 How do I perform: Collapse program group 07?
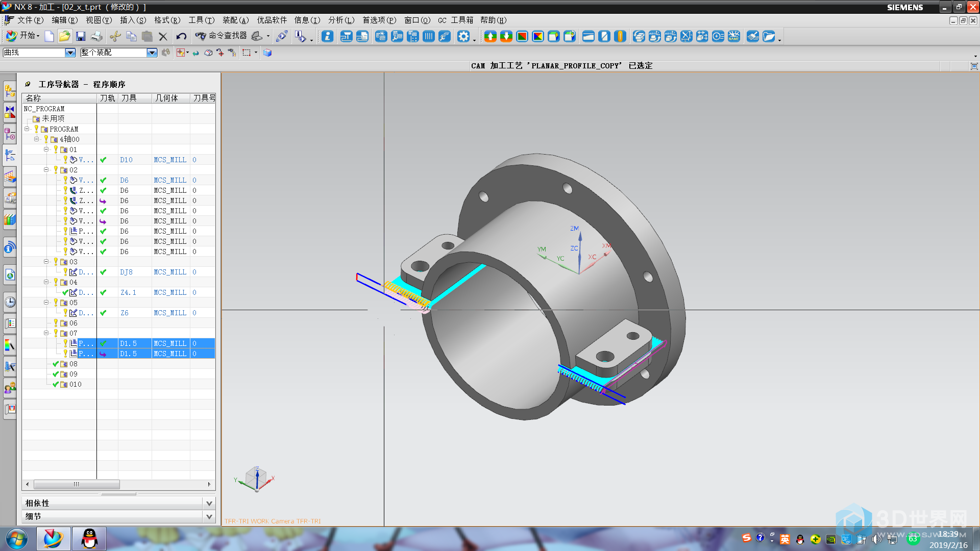pos(46,333)
